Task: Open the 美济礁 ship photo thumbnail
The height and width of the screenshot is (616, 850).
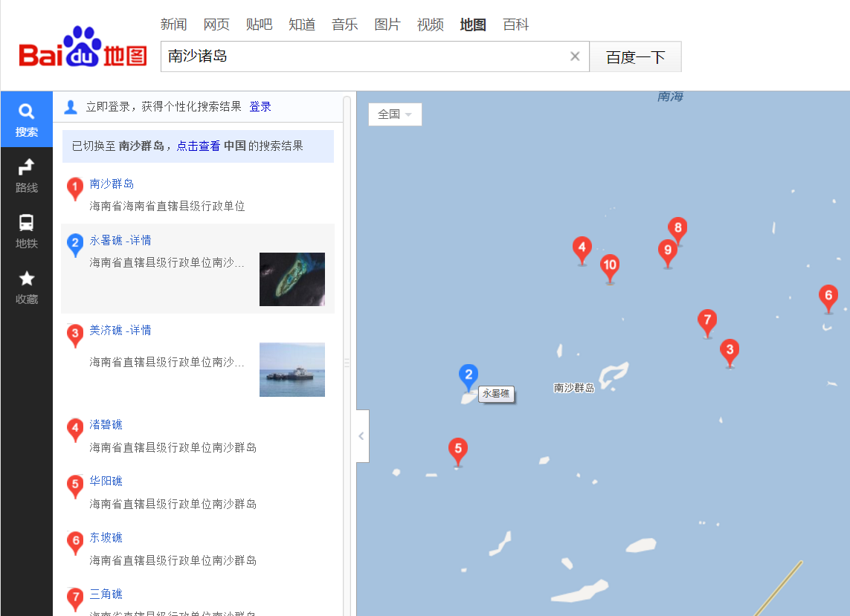Action: [292, 369]
